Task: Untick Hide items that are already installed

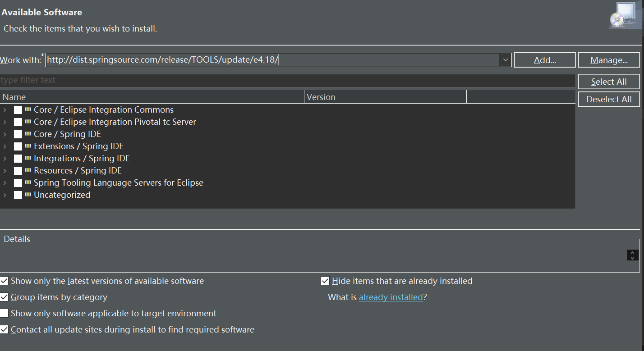Action: 325,281
